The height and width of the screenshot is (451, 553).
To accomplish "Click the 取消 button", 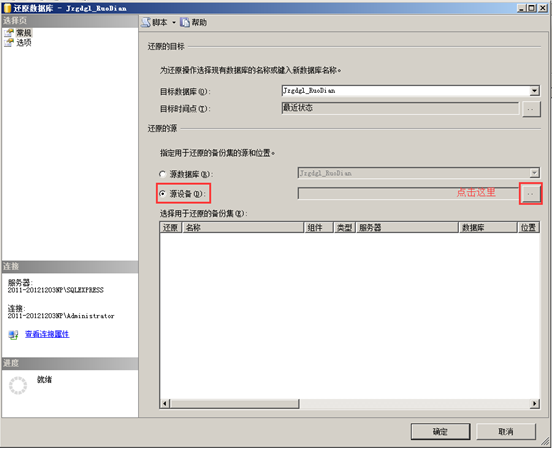I will (506, 432).
